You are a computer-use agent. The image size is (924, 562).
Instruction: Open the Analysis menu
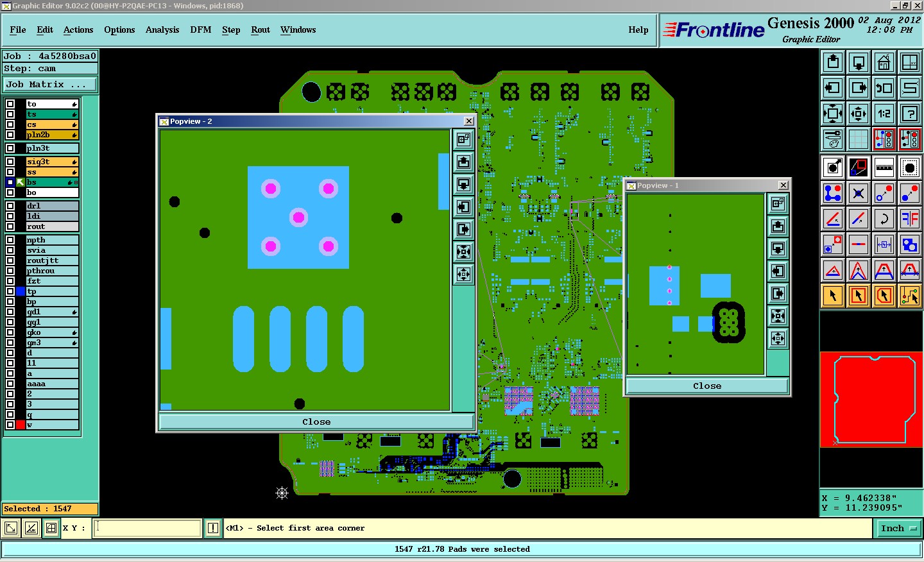[x=162, y=30]
